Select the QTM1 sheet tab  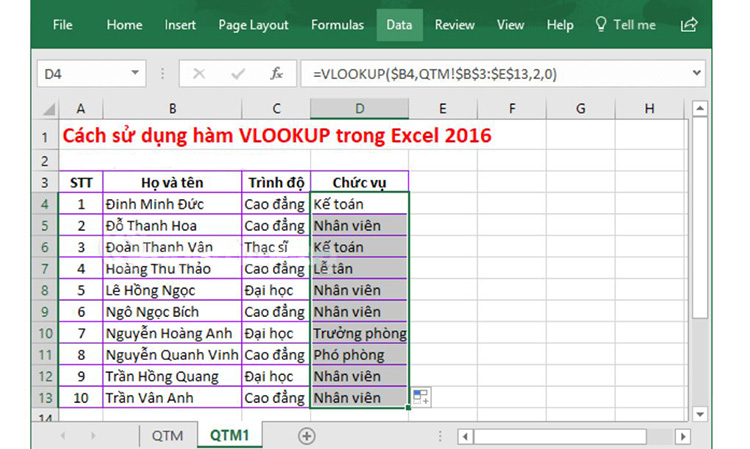tap(230, 435)
